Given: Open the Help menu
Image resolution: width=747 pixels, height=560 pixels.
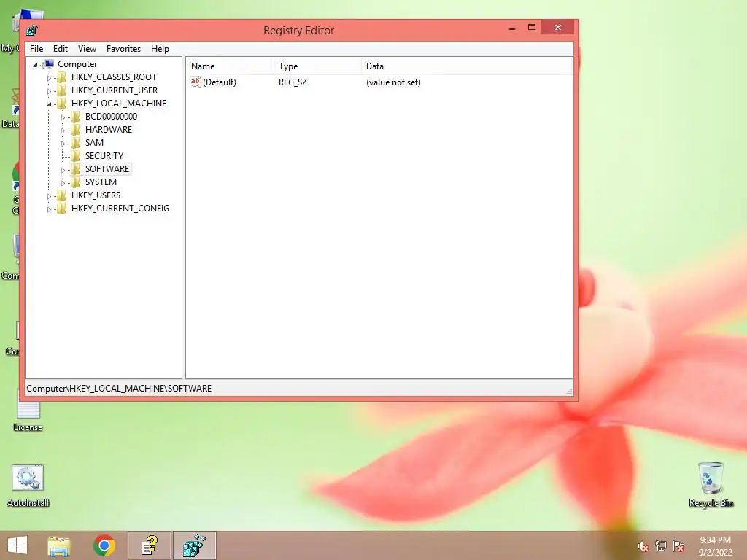Looking at the screenshot, I should pos(160,49).
